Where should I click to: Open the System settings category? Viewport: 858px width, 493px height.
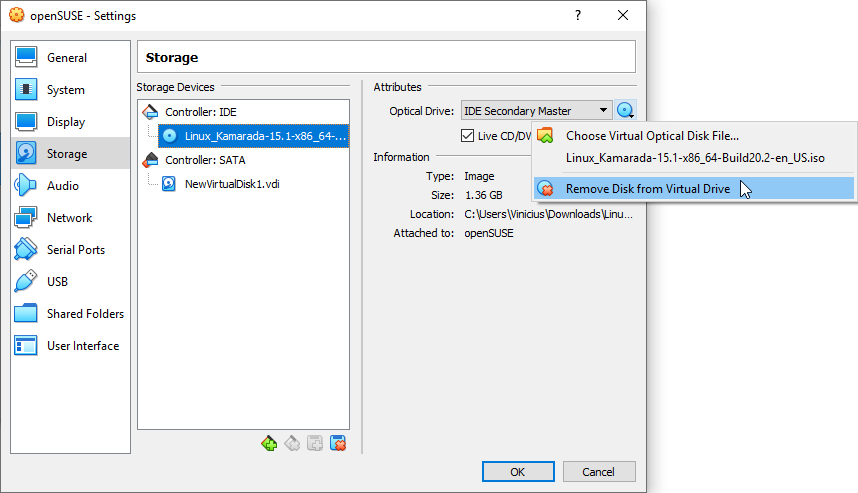(x=65, y=90)
